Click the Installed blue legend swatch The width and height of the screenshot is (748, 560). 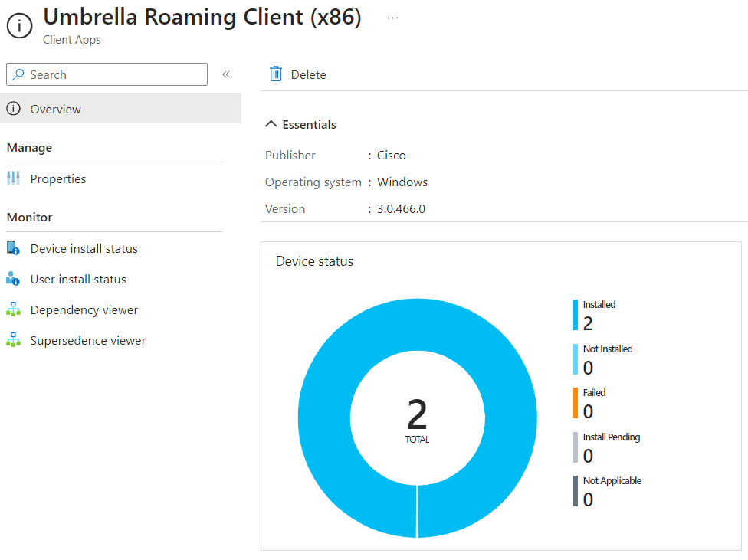[576, 314]
